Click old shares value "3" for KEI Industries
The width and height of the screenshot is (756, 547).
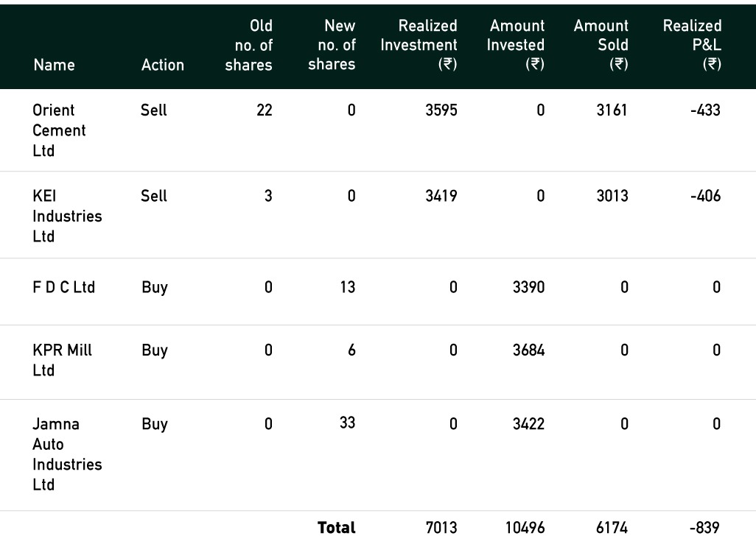(x=268, y=196)
